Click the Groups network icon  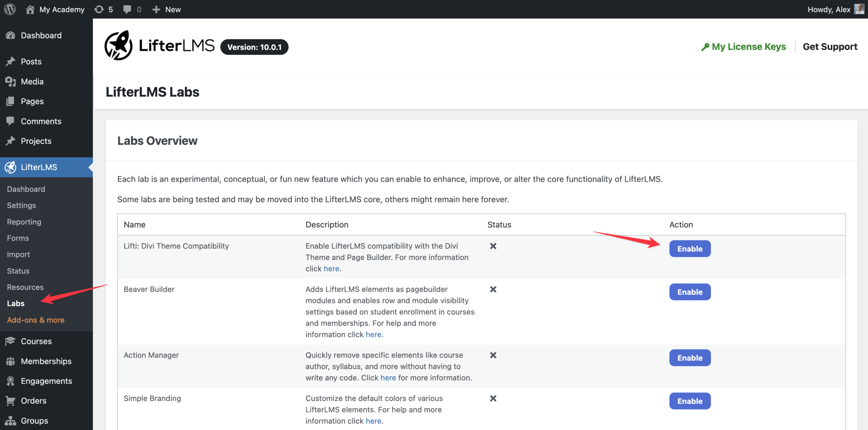11,421
